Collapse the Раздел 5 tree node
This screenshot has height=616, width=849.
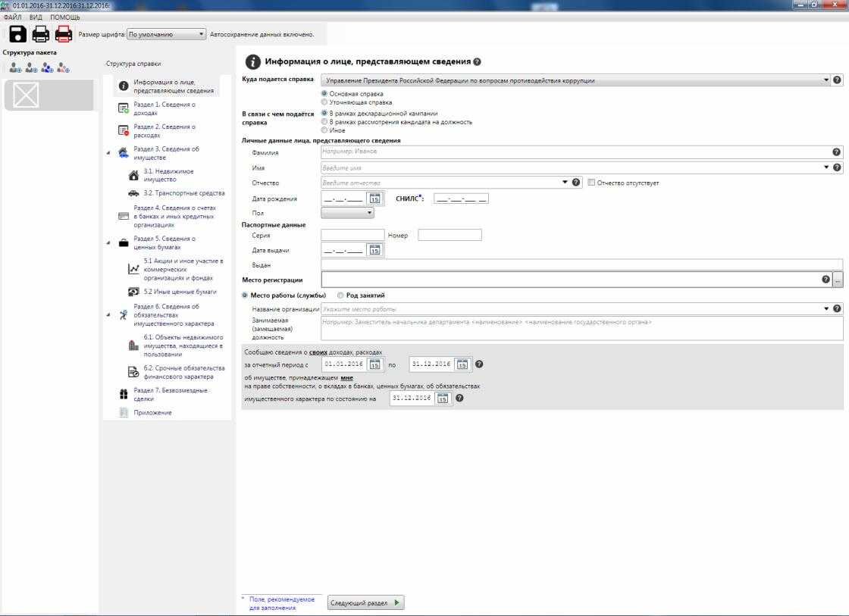click(x=108, y=242)
